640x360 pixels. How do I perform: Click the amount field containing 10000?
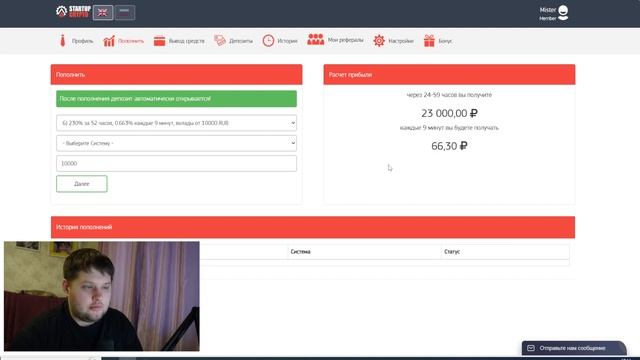click(176, 163)
